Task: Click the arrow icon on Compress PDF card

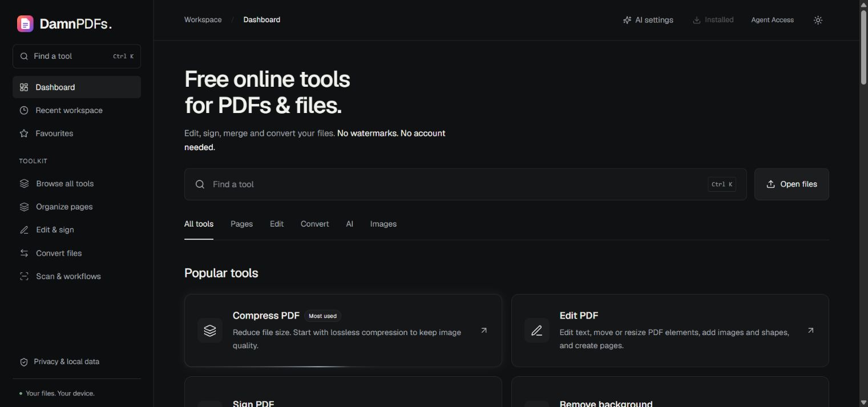Action: [484, 330]
